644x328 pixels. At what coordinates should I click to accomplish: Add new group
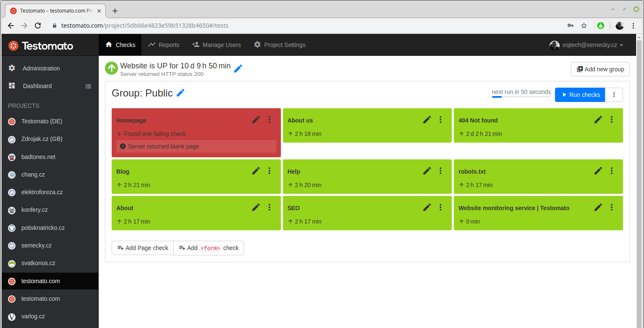(x=600, y=69)
